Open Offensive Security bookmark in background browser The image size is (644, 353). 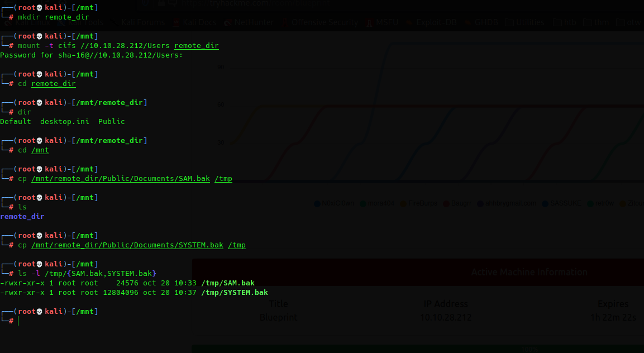tap(320, 22)
